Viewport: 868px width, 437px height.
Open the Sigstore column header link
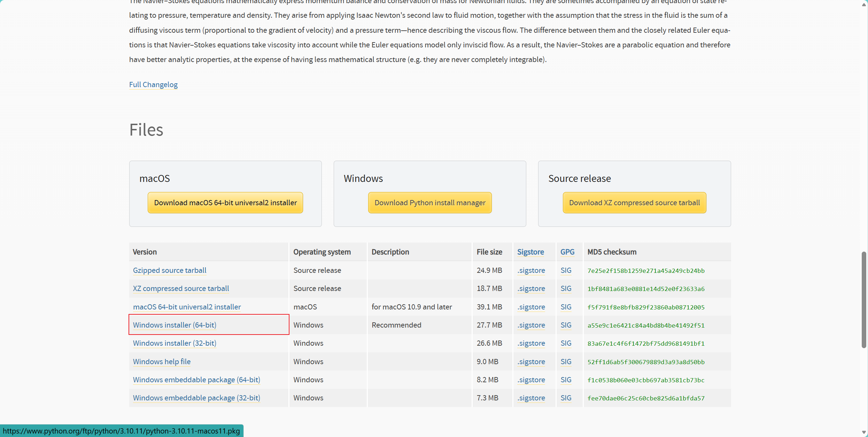[x=530, y=252]
